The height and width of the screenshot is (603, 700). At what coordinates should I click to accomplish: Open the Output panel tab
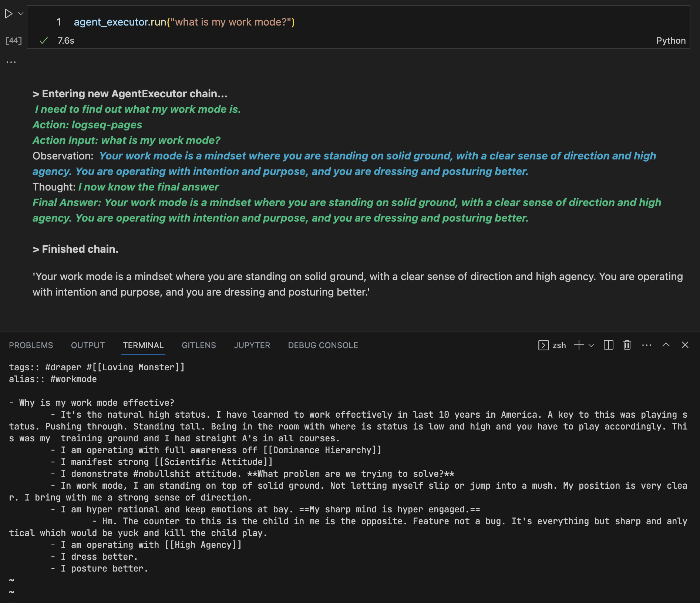pos(88,345)
